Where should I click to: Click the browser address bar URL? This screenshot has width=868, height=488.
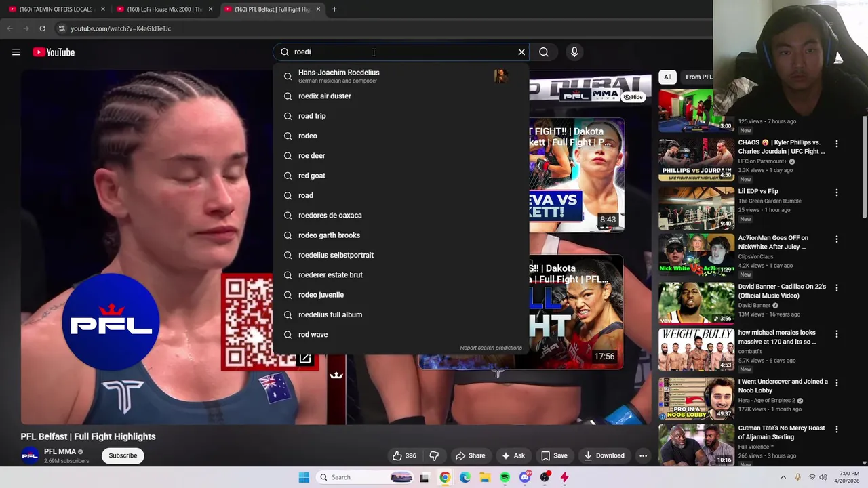tap(121, 28)
